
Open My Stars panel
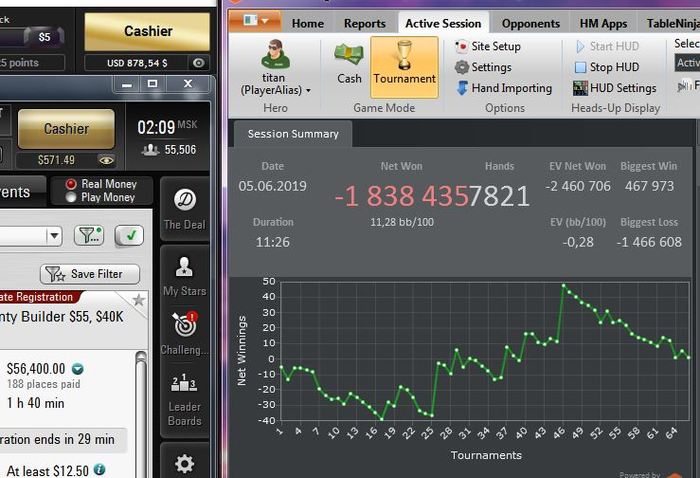click(184, 276)
